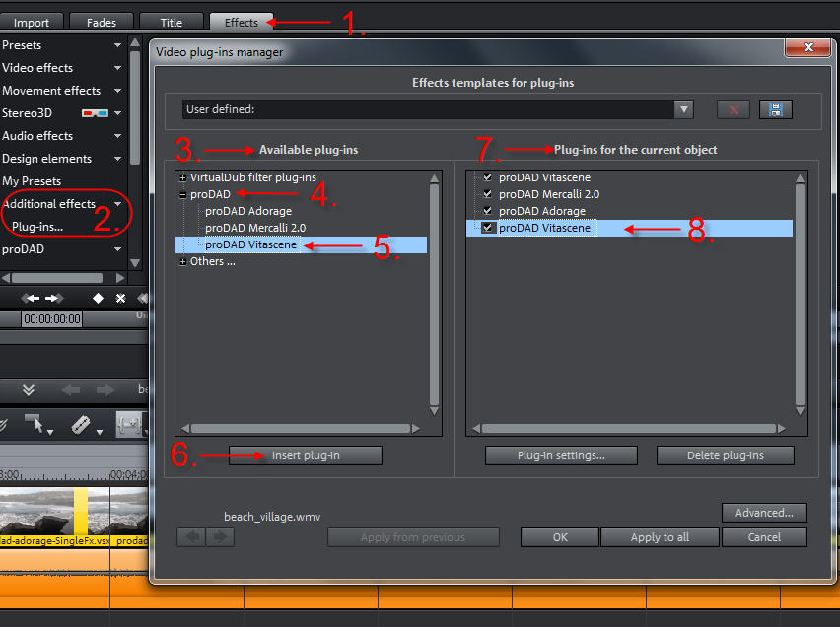
Task: Uncheck proDAD Mercalli 2.0 in current object list
Action: point(486,194)
